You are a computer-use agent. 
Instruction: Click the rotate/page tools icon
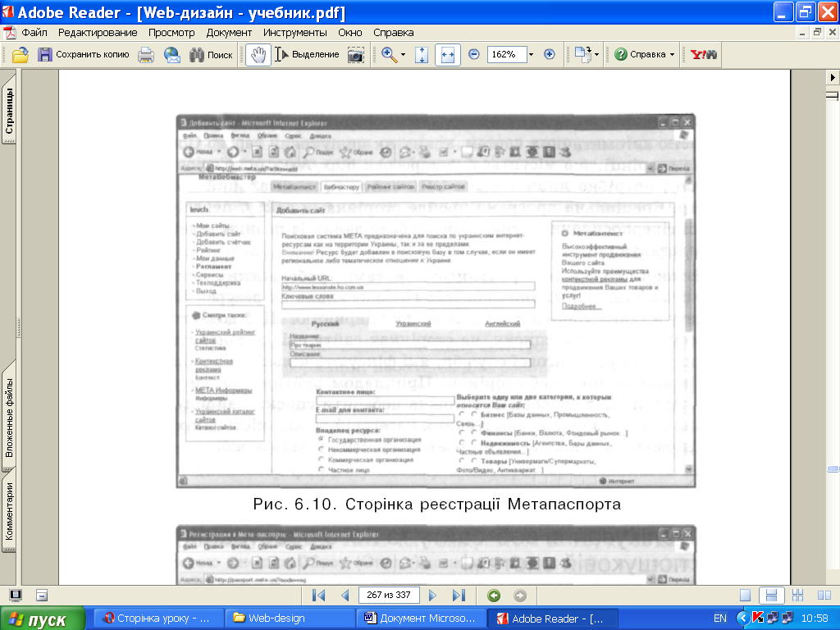(x=583, y=55)
